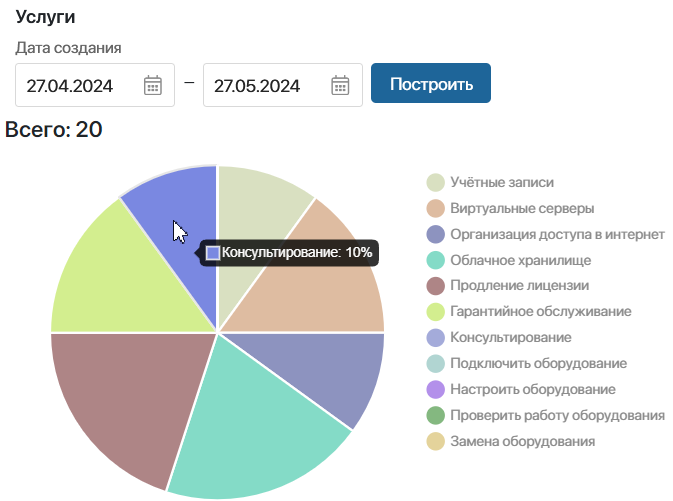Toggle Виртуальные серверы legend color marker
673x501 pixels.
(435, 208)
